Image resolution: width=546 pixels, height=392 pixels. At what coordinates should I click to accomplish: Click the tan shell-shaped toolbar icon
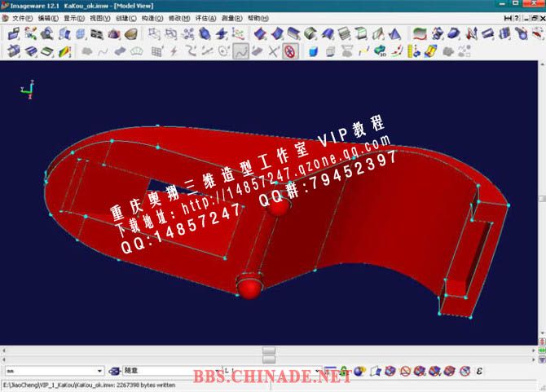pyautogui.click(x=131, y=33)
